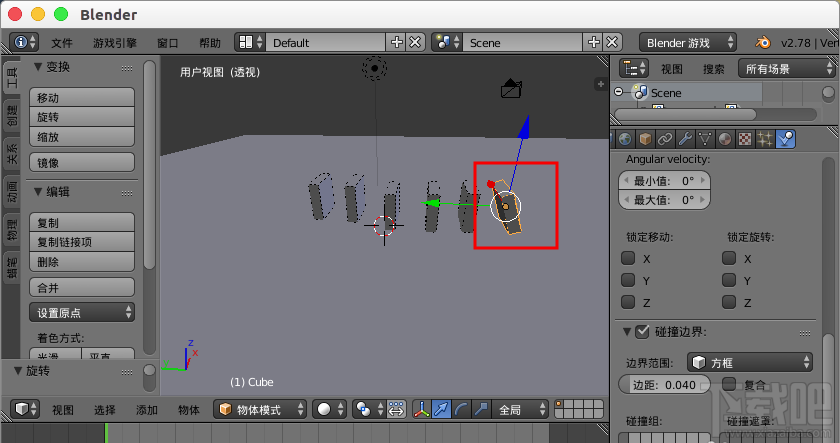This screenshot has width=840, height=443.
Task: Select the scale manipulator icon
Action: (481, 410)
